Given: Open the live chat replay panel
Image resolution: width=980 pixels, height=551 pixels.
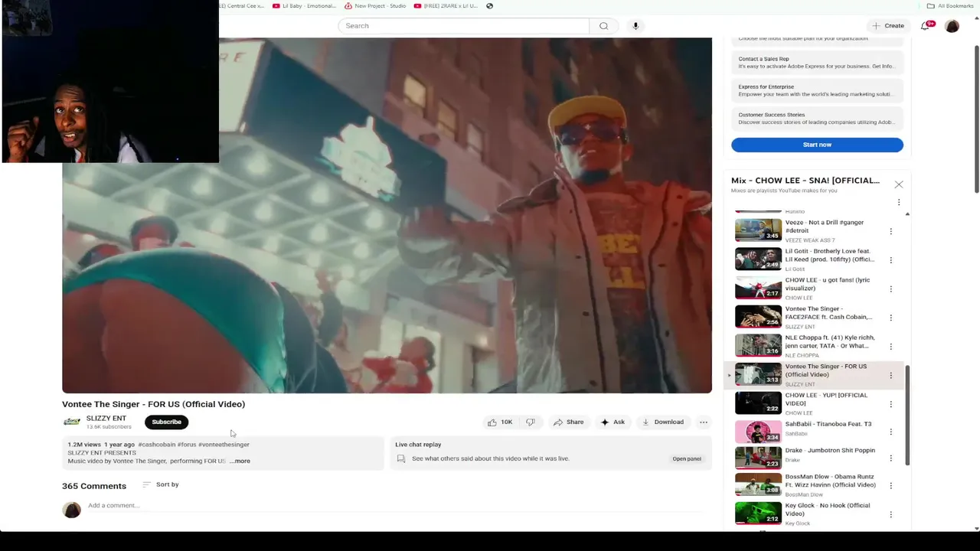Looking at the screenshot, I should click(x=687, y=458).
